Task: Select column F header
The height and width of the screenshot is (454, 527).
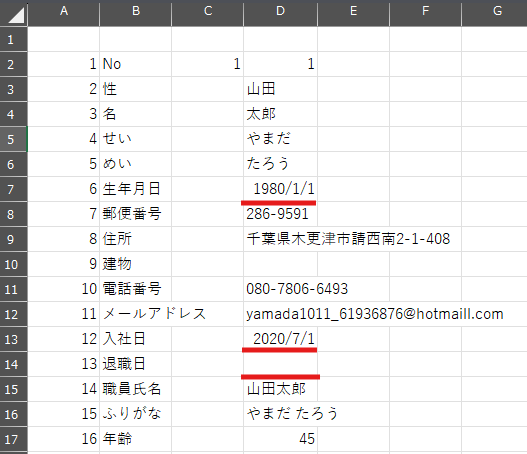Action: pyautogui.click(x=425, y=13)
